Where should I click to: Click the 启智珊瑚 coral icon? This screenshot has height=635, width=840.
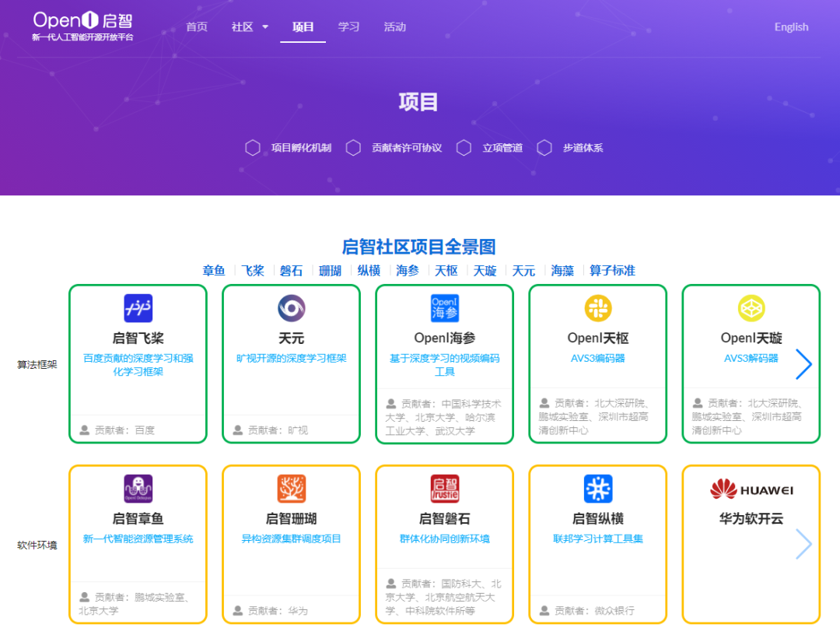[x=290, y=490]
